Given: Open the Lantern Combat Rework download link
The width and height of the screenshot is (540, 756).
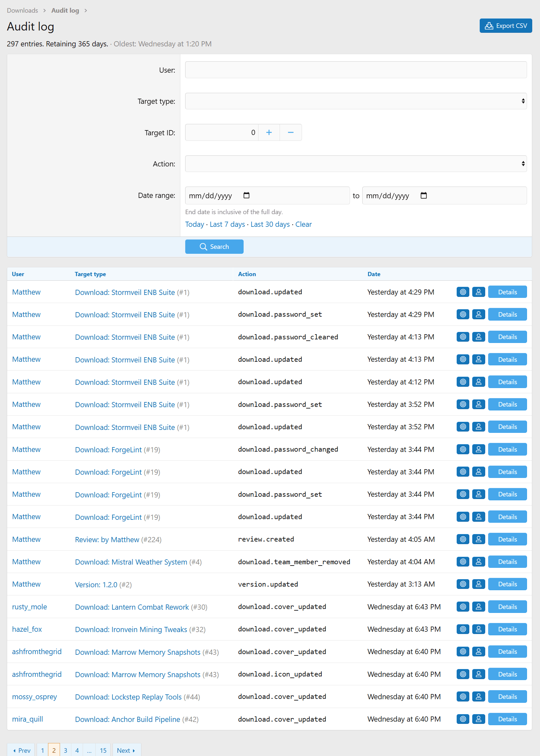Looking at the screenshot, I should (x=132, y=607).
